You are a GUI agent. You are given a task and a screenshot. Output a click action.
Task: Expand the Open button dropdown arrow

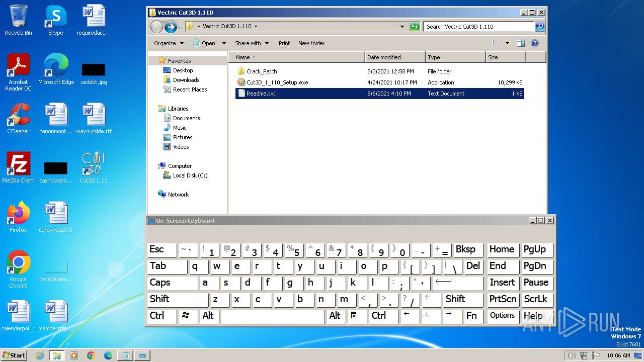[x=224, y=43]
